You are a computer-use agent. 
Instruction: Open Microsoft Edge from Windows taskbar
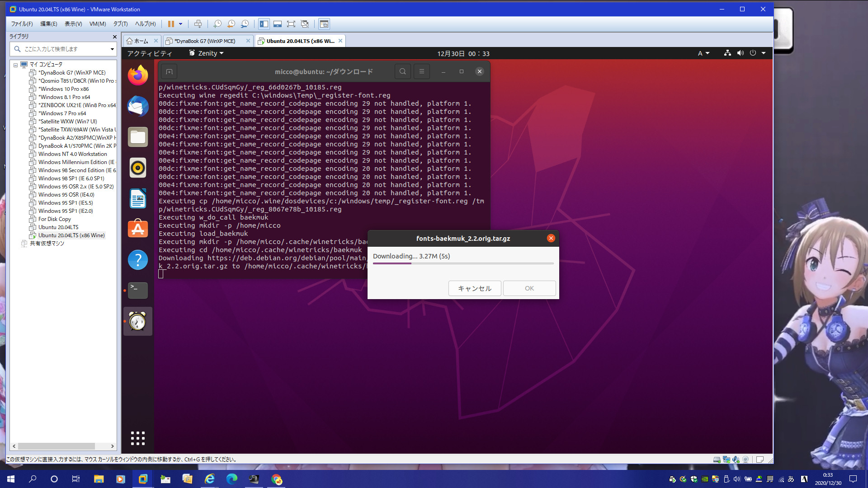231,479
